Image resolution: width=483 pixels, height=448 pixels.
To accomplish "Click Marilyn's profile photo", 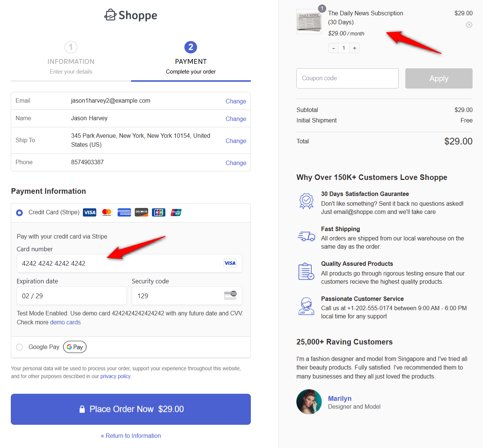I will coord(309,402).
